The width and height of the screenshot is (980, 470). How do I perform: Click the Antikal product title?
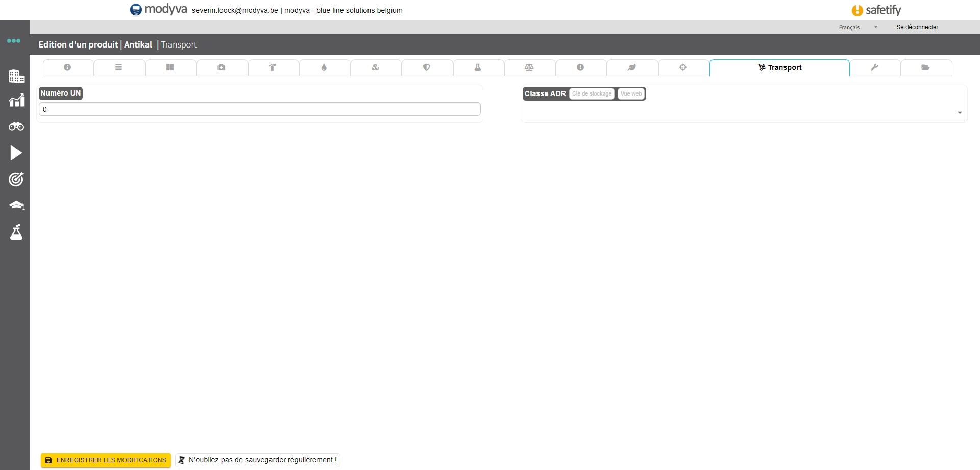tap(138, 45)
